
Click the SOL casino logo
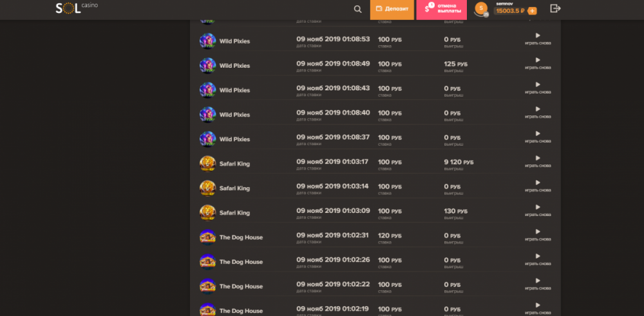[76, 8]
